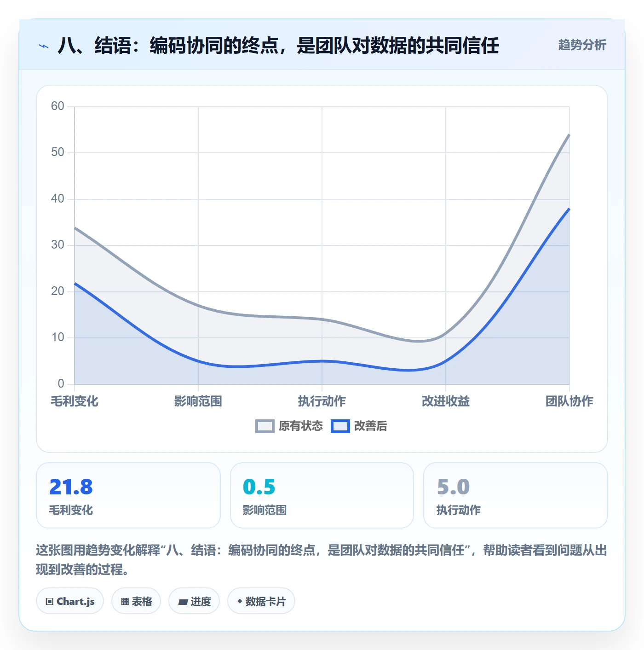Viewport: 644px width, 650px height.
Task: Click the 表格 tag
Action: pyautogui.click(x=136, y=601)
